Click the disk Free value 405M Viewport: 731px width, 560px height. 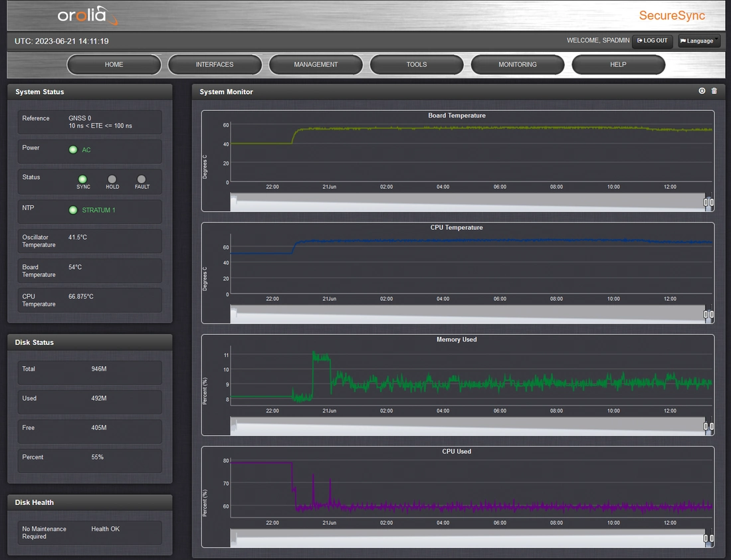99,428
